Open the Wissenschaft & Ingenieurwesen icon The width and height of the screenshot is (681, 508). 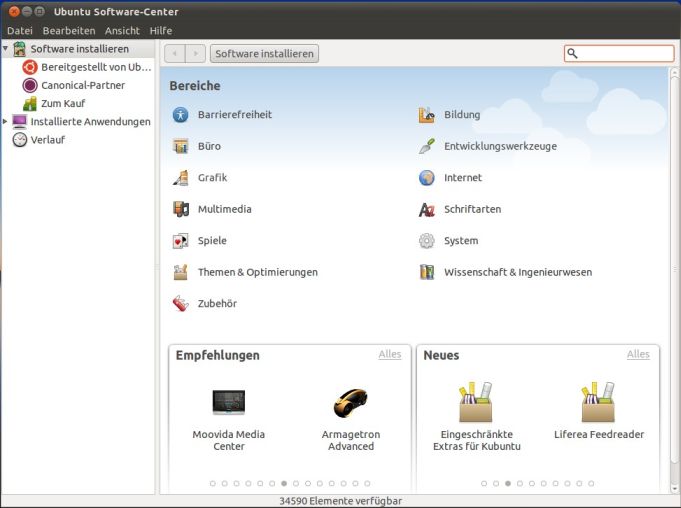tap(426, 272)
